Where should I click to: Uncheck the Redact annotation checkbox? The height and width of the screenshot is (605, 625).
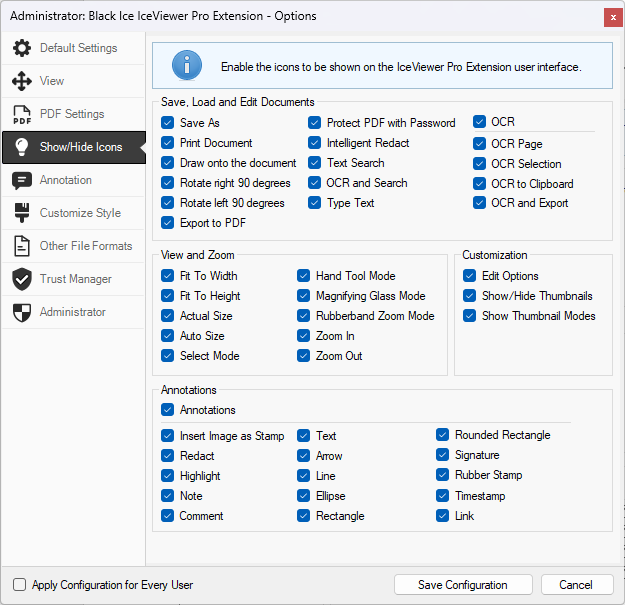click(x=167, y=456)
